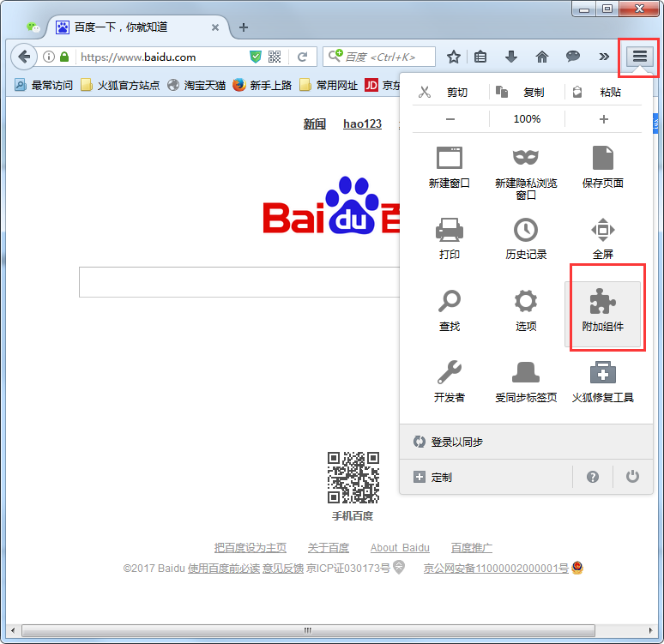Click the horizontal scrollbar thumb
The width and height of the screenshot is (664, 644).
click(308, 630)
